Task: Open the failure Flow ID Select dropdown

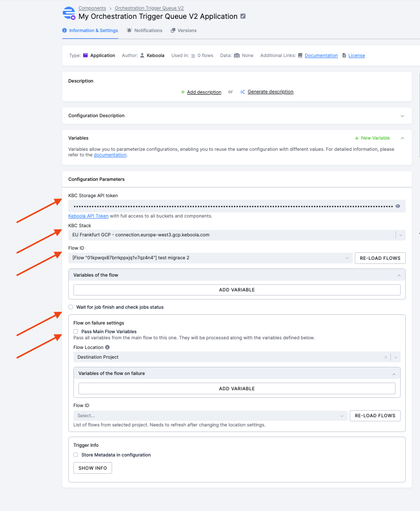Action: (x=211, y=416)
